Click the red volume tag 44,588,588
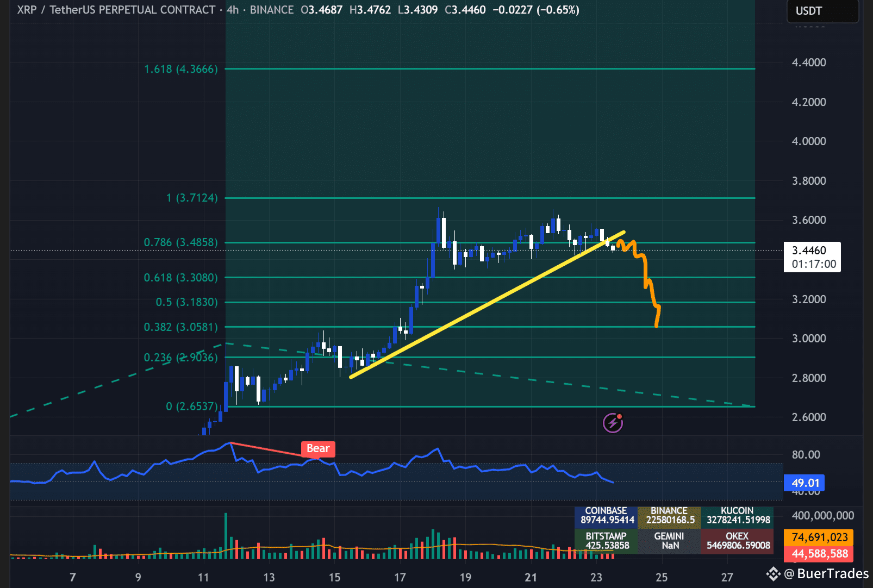 [819, 554]
